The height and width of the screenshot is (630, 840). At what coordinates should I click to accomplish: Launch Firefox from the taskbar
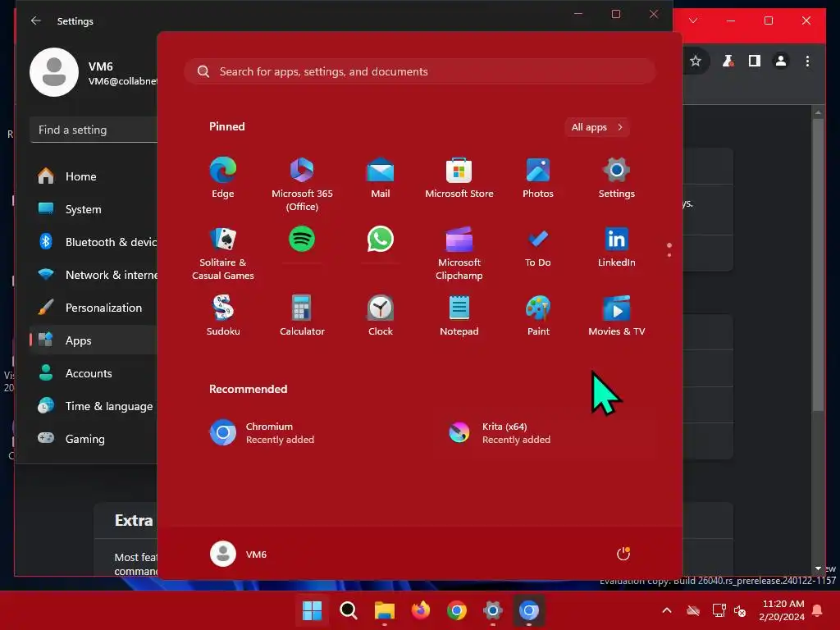(x=421, y=610)
